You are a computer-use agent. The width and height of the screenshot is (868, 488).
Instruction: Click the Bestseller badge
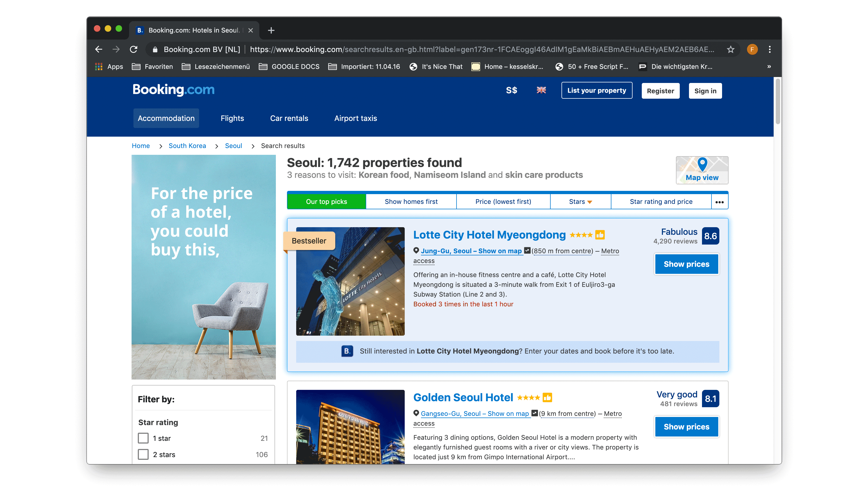point(309,241)
